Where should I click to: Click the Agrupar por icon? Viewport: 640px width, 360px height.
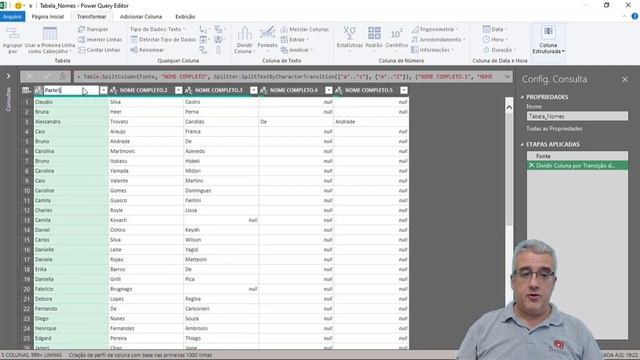pyautogui.click(x=12, y=40)
